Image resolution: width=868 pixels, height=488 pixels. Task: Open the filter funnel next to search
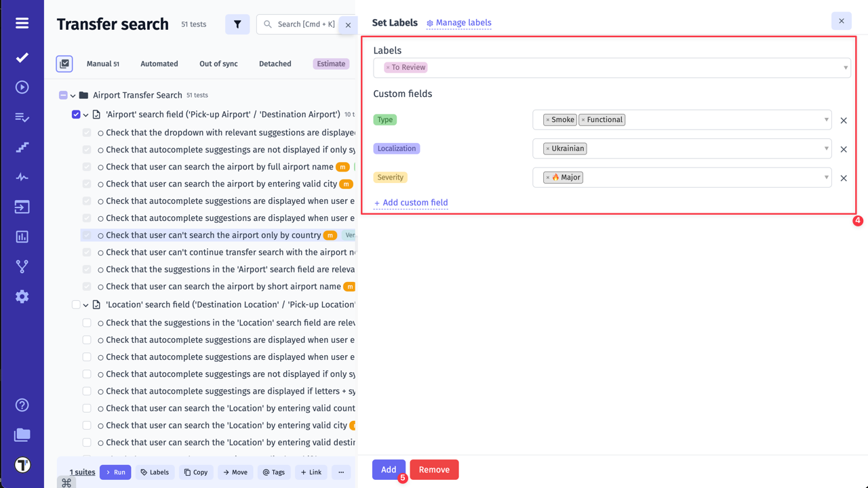pos(237,24)
